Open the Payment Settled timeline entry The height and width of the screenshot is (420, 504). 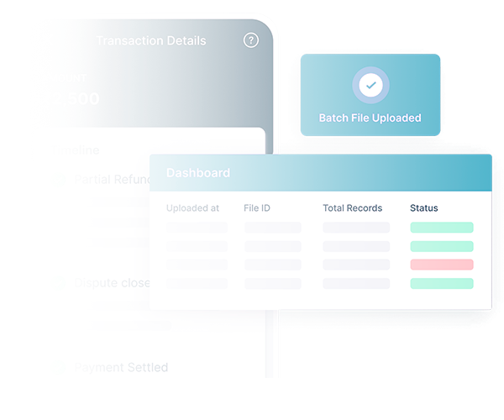click(120, 367)
